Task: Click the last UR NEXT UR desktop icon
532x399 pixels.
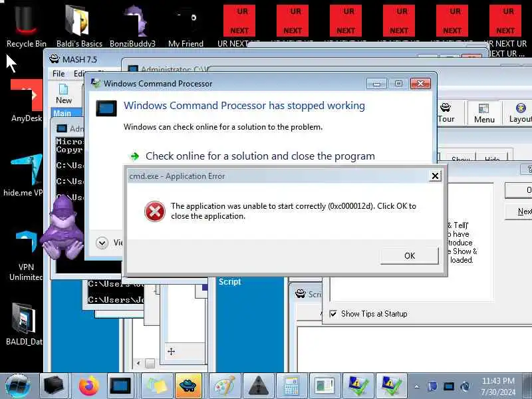Action: 505,30
